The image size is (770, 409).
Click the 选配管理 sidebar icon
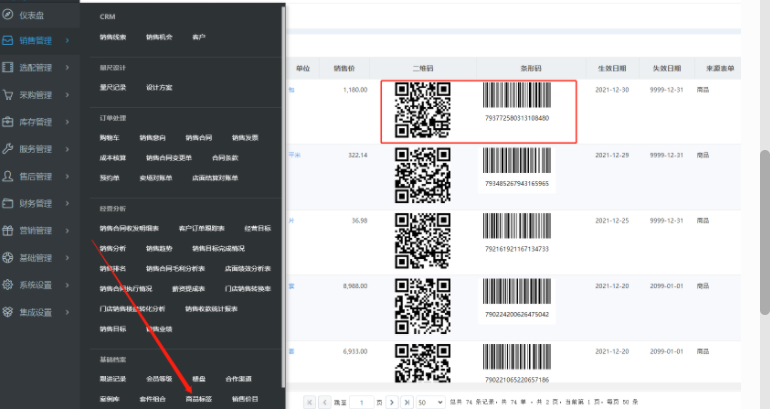[7, 67]
